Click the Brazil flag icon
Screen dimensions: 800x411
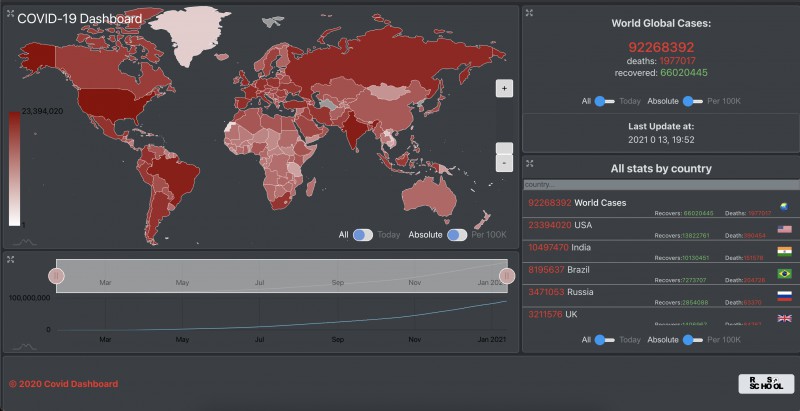coord(784,274)
